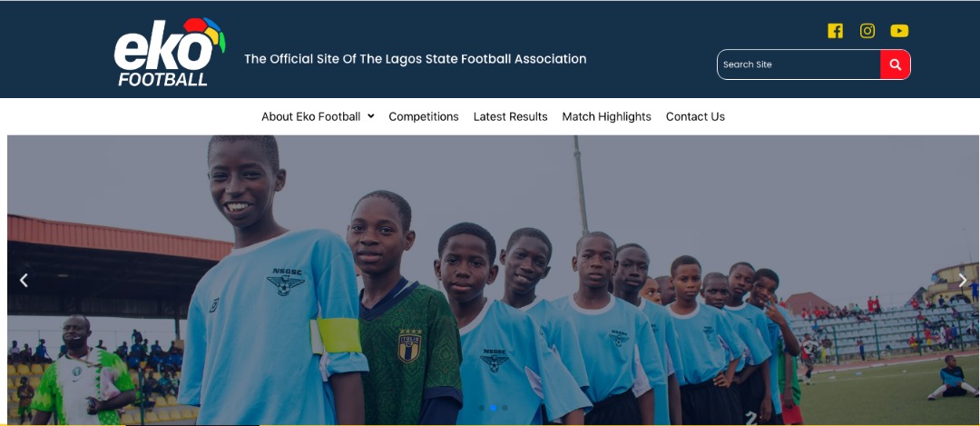The height and width of the screenshot is (426, 980).
Task: Open the Contact Us link
Action: click(695, 116)
